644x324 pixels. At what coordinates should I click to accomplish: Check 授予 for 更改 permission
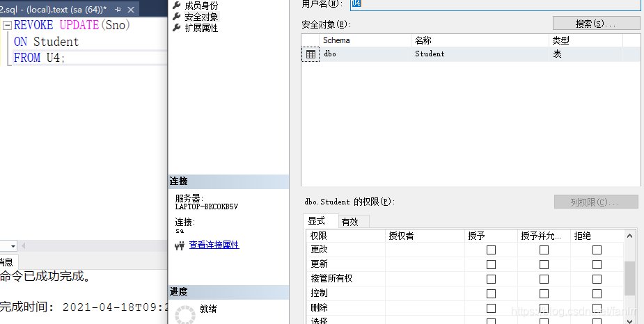491,250
